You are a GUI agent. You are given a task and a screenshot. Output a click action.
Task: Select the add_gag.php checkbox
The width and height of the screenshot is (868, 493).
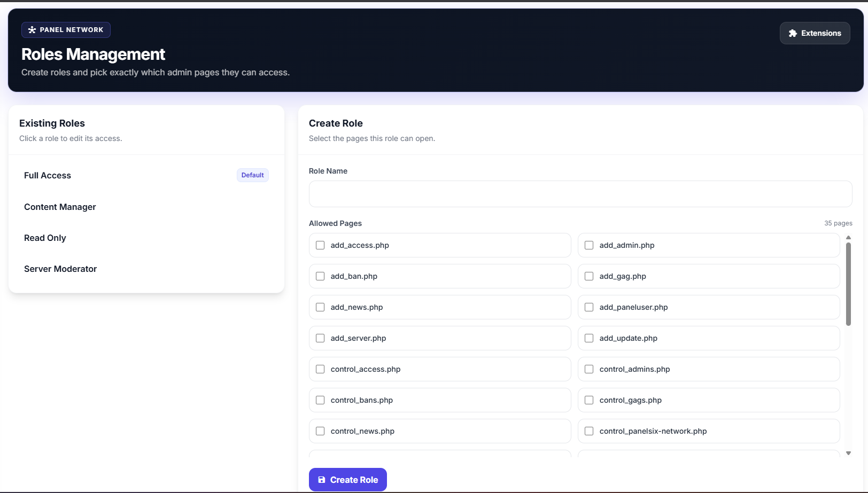[x=589, y=276]
